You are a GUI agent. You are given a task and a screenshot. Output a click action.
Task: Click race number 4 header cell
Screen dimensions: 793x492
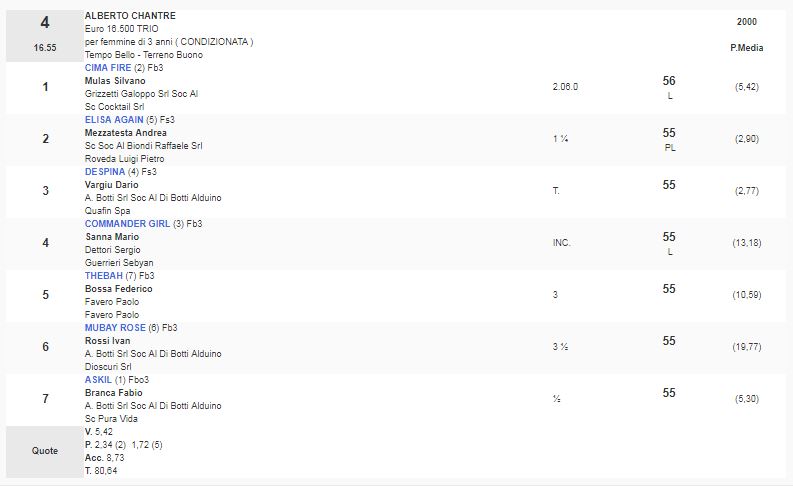click(x=45, y=22)
